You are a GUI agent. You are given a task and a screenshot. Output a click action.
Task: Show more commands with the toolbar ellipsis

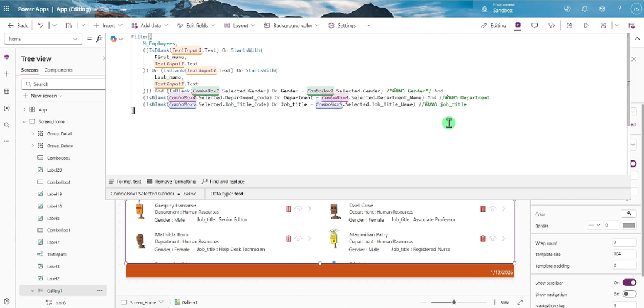click(x=369, y=26)
